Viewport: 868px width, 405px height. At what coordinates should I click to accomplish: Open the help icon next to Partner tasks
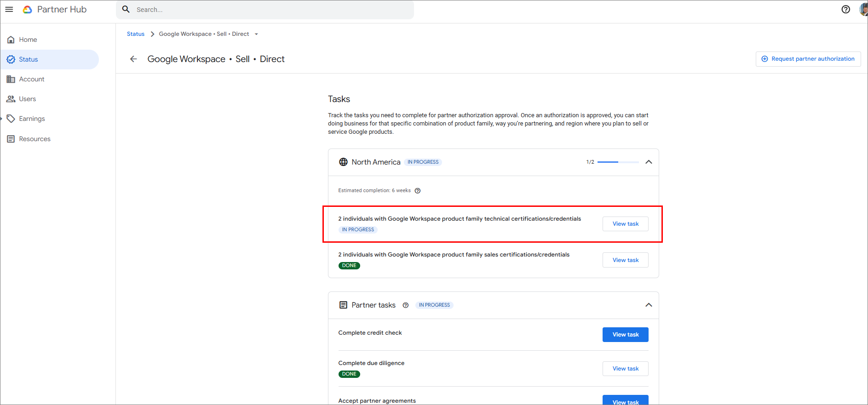(x=405, y=305)
